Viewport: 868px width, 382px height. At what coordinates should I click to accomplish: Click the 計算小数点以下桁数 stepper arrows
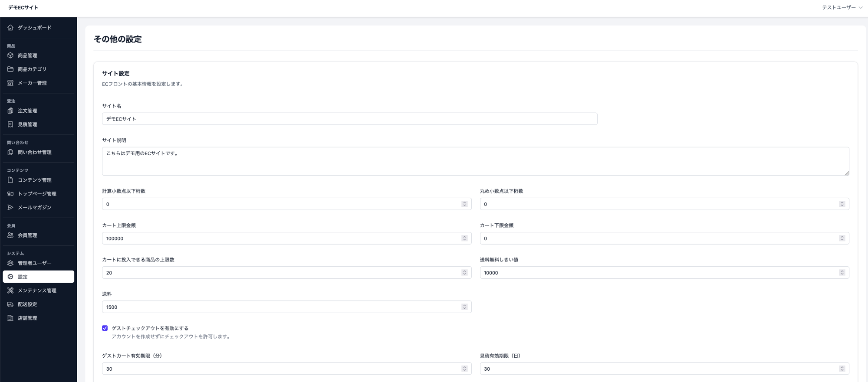[464, 204]
